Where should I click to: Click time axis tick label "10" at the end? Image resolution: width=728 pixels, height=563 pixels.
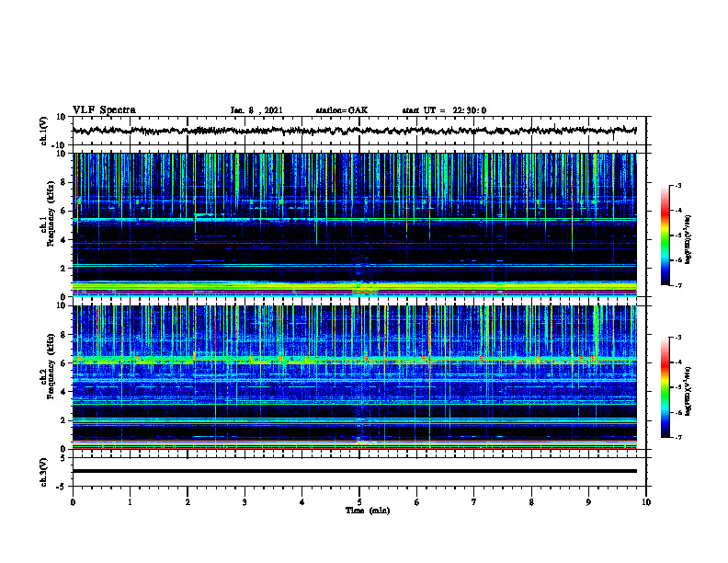pyautogui.click(x=646, y=502)
